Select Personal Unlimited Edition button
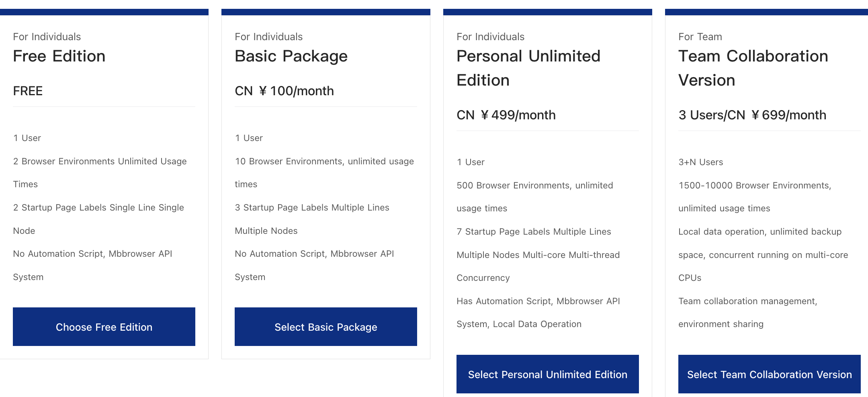The height and width of the screenshot is (397, 868). point(547,374)
